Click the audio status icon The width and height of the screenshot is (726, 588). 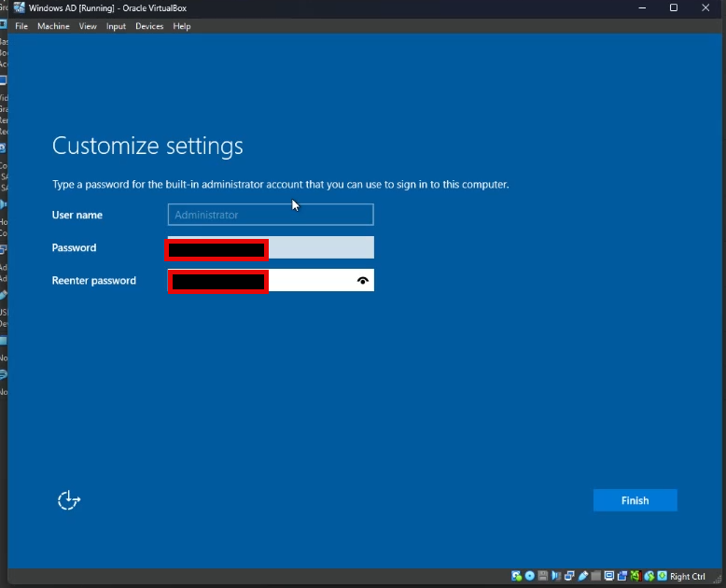click(x=556, y=576)
